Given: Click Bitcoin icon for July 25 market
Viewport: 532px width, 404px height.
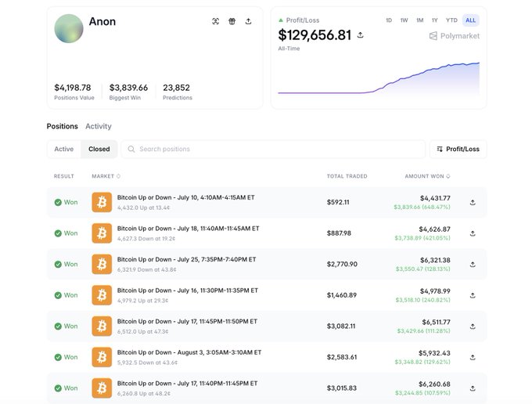Looking at the screenshot, I should click(x=102, y=264).
